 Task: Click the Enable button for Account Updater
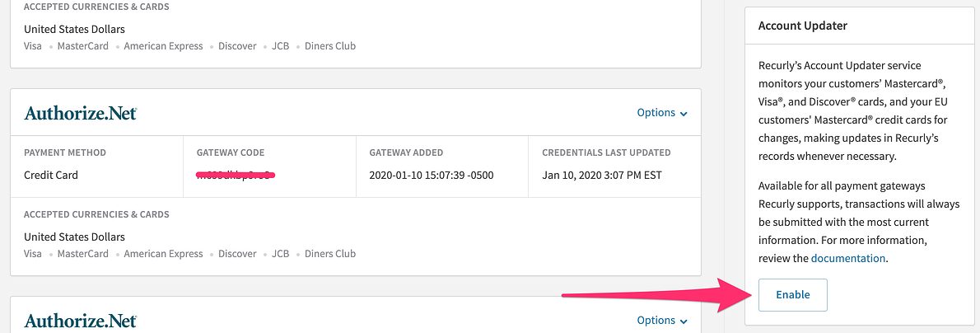pos(792,295)
